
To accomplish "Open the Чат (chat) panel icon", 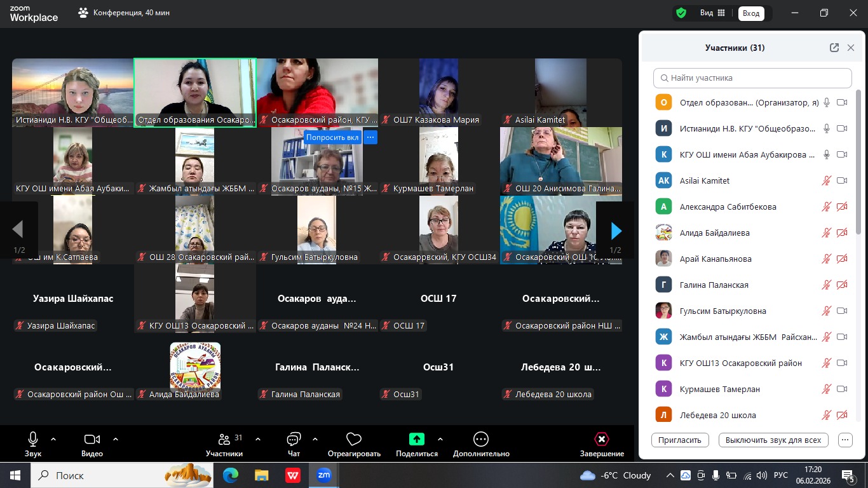I will [294, 439].
